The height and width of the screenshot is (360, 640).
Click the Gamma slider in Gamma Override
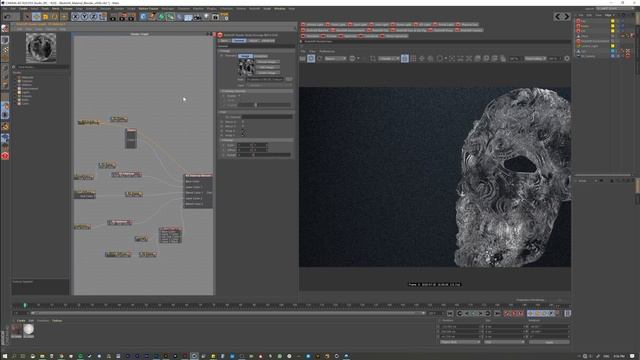(x=264, y=105)
